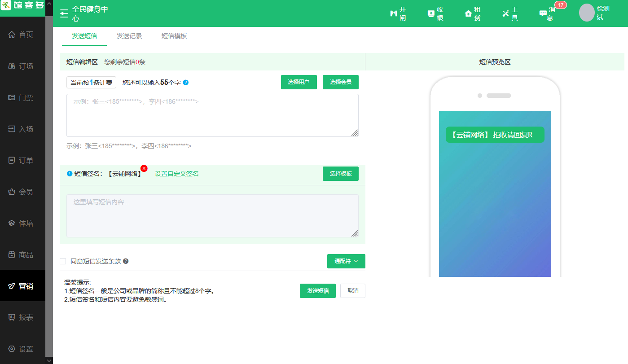Viewport: 628px width, 364px height.
Task: Click the 徐测试 user avatar
Action: [587, 13]
